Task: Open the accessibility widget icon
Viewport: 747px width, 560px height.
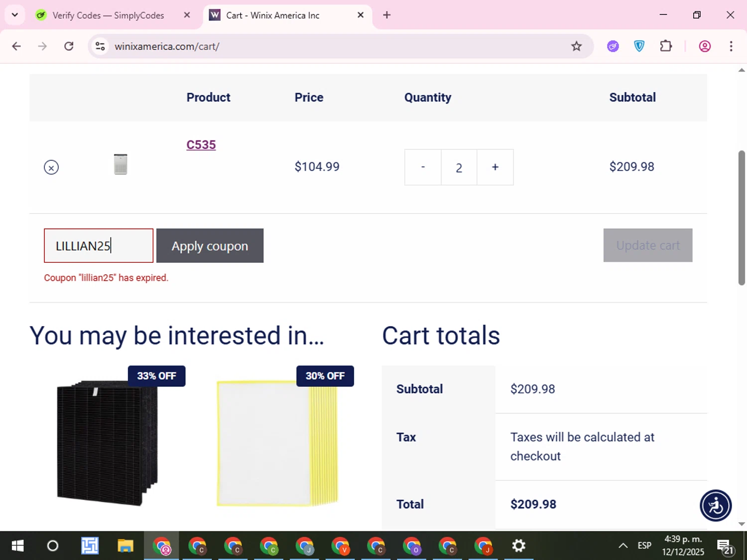Action: 716,506
